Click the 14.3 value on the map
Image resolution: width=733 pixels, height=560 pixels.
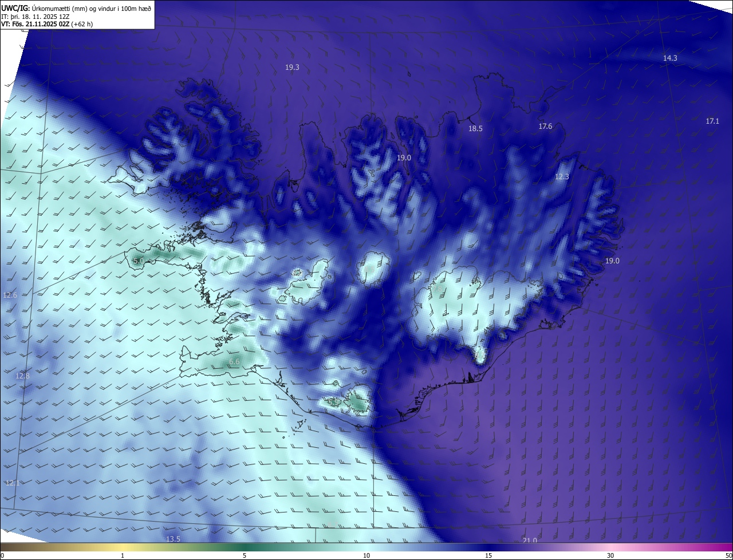pyautogui.click(x=670, y=58)
